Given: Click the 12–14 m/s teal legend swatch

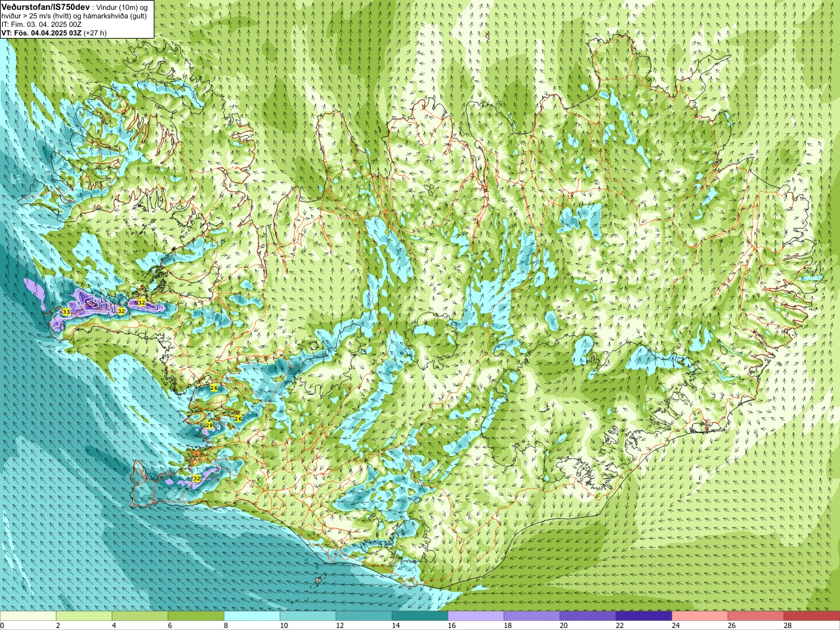Looking at the screenshot, I should tap(364, 616).
